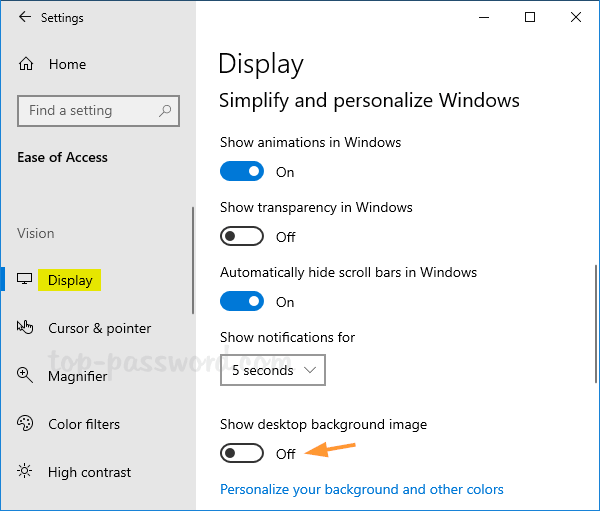Click the Find a setting search box
600x511 pixels.
coord(88,111)
